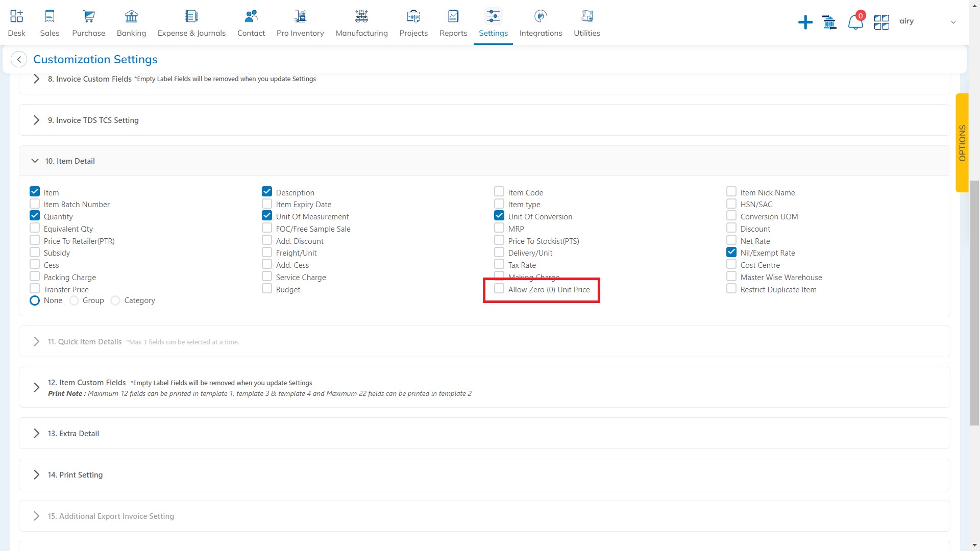Viewport: 980px width, 551px height.
Task: Enable the Tax Rate checkbox
Action: (499, 264)
